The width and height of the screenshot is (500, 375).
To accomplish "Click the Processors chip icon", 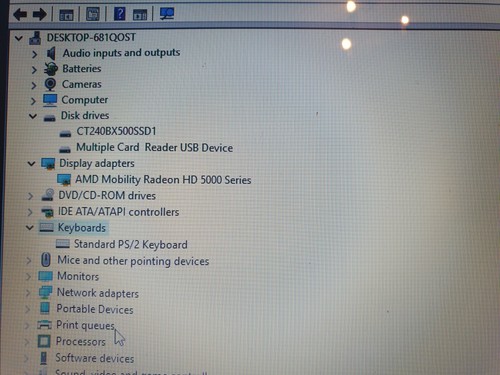I will point(44,341).
